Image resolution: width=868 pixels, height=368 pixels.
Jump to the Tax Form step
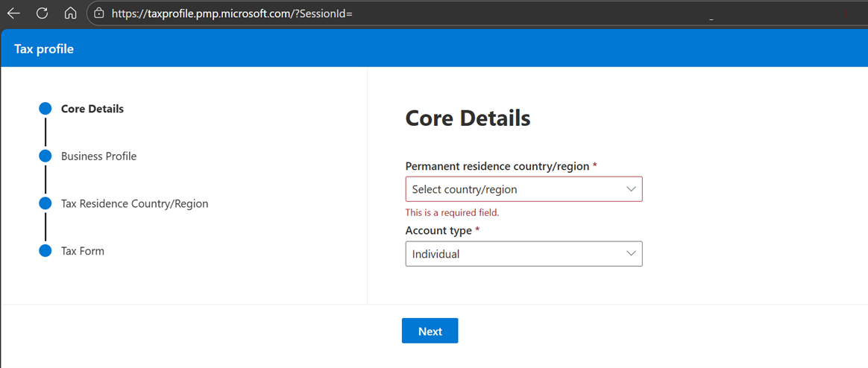83,251
